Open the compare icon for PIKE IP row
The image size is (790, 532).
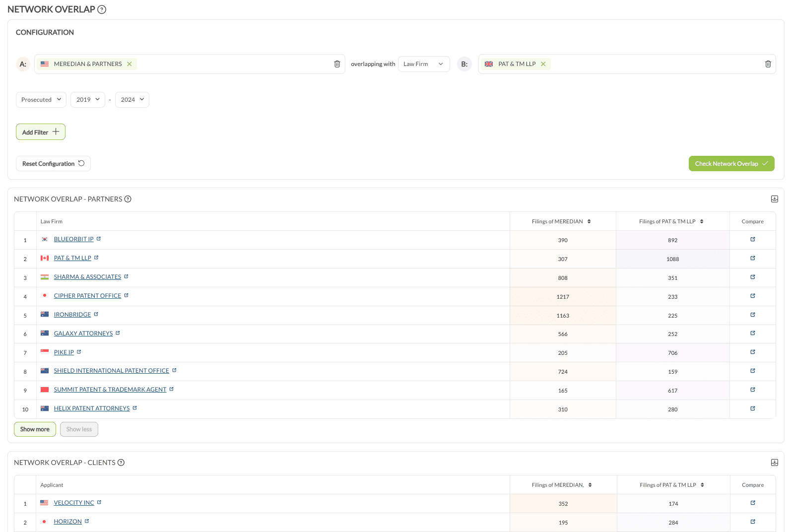tap(753, 352)
